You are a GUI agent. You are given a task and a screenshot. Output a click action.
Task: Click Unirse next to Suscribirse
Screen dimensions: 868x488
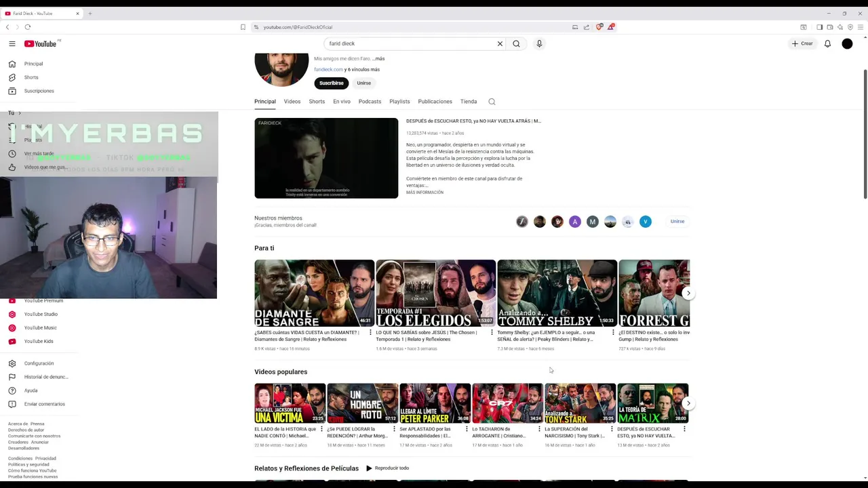pos(364,83)
